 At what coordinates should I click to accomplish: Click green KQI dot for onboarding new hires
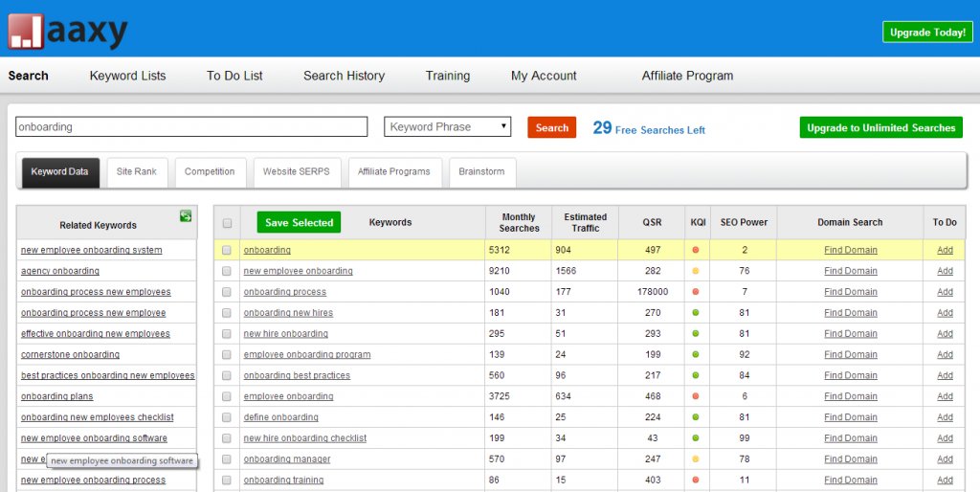[696, 313]
